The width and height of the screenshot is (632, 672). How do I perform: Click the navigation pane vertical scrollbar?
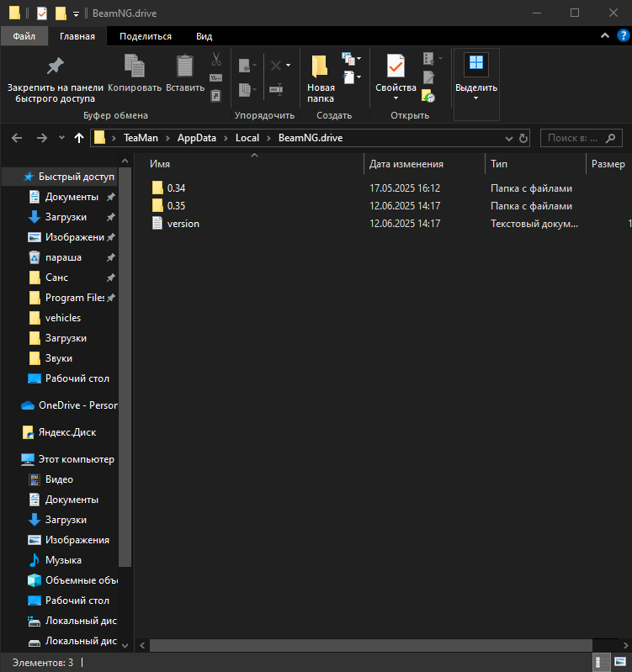(125, 367)
